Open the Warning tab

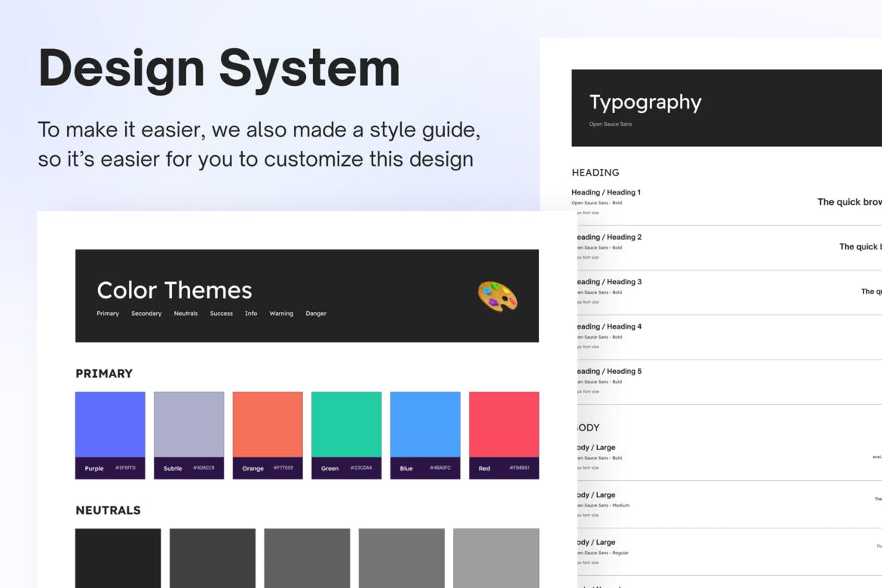pos(281,314)
